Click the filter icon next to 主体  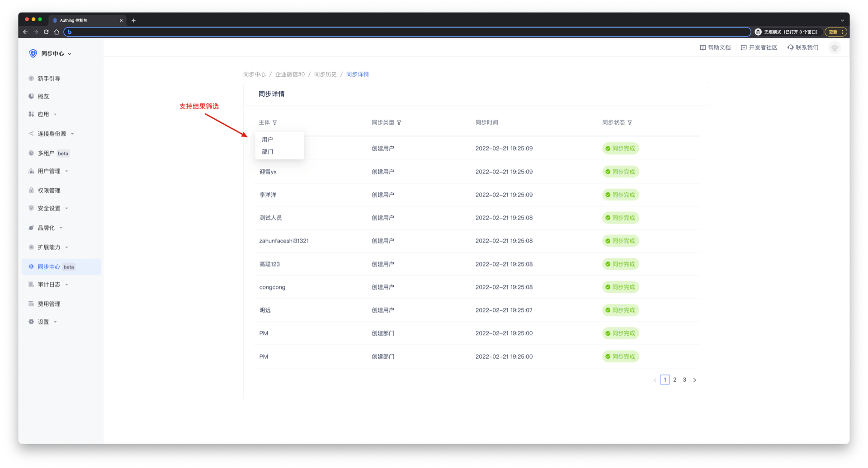274,123
